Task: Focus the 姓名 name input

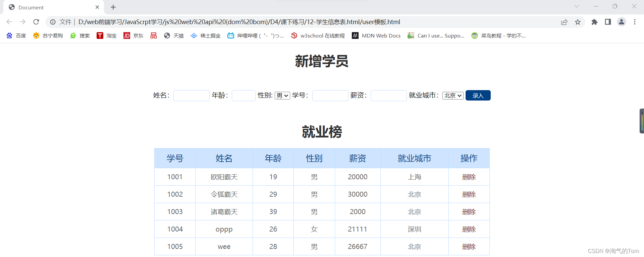Action: click(192, 95)
